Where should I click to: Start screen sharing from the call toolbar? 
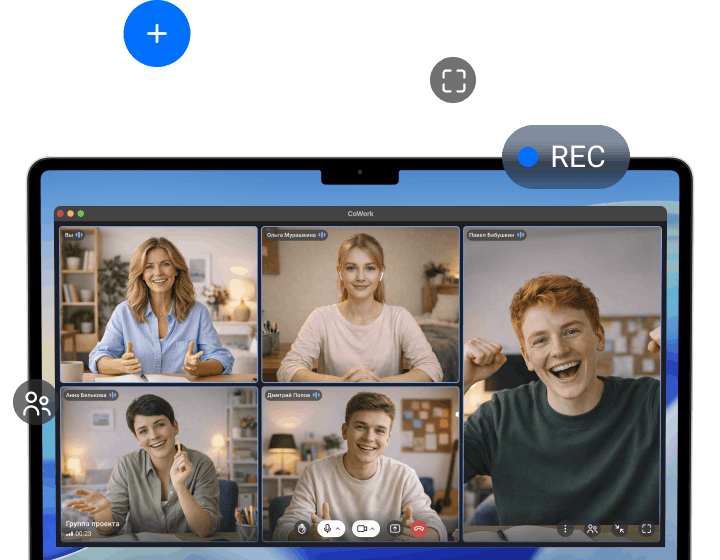click(x=395, y=528)
